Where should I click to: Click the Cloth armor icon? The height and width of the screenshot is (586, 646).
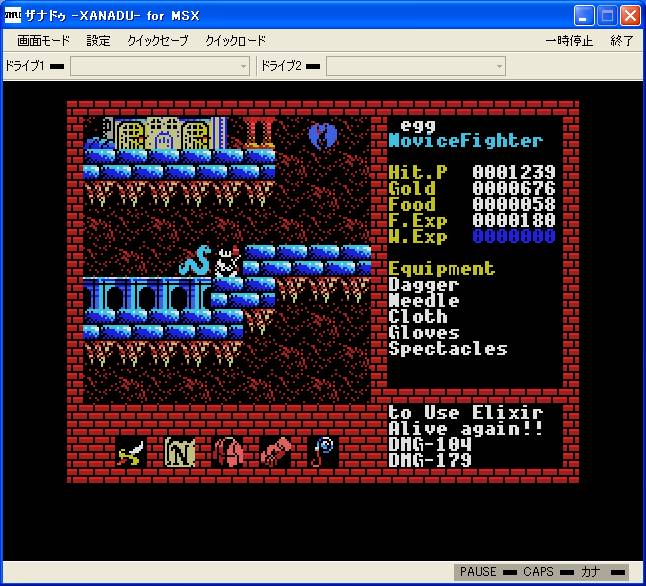point(227,452)
